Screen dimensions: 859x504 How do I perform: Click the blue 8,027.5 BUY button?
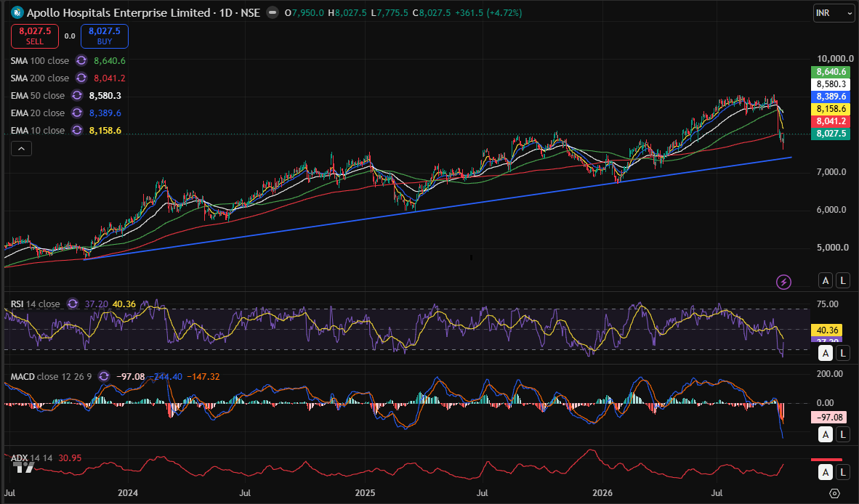[105, 36]
